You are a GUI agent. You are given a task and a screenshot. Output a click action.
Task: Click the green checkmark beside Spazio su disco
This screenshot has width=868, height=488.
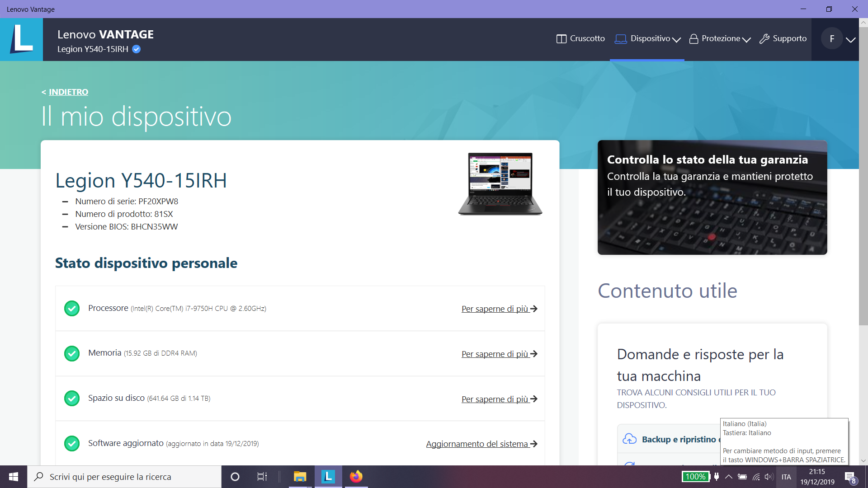(x=72, y=399)
